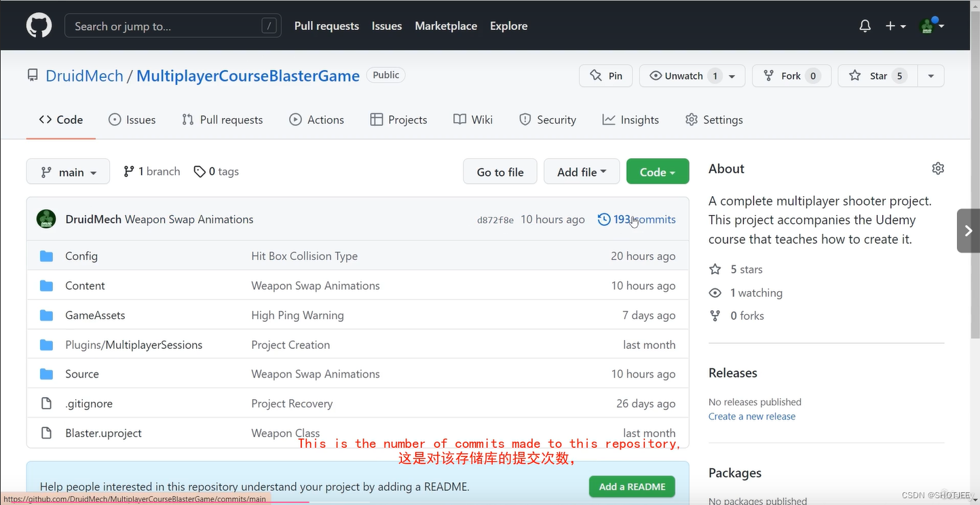Open Pull requests in top navigation
Screen dimensions: 980x505
pos(326,26)
